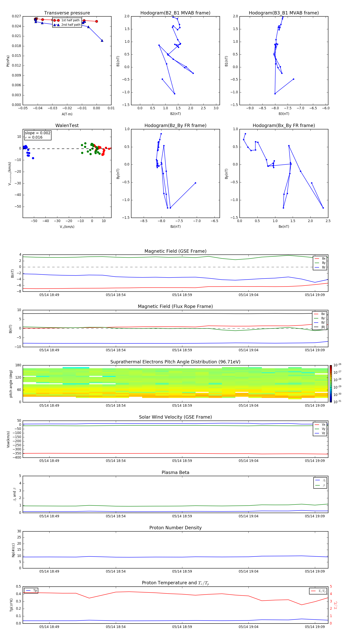The image size is (351, 644).
Task: Click "05/14 18:59" tick under Plasma Beta panel
Action: click(182, 516)
